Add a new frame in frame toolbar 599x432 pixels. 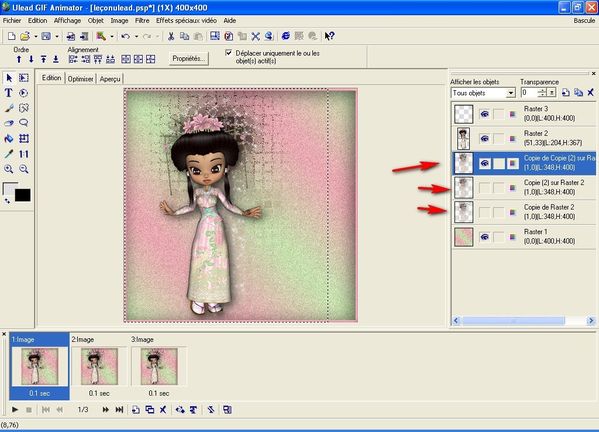(136, 410)
